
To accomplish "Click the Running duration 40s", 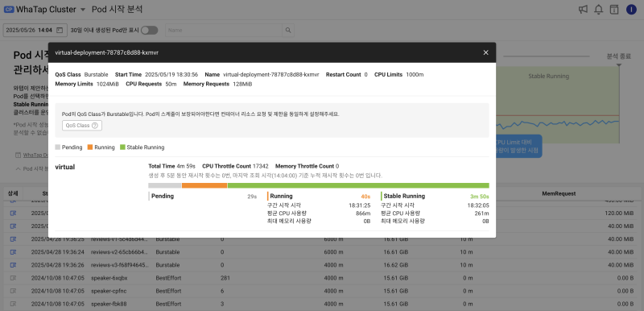I will 365,197.
